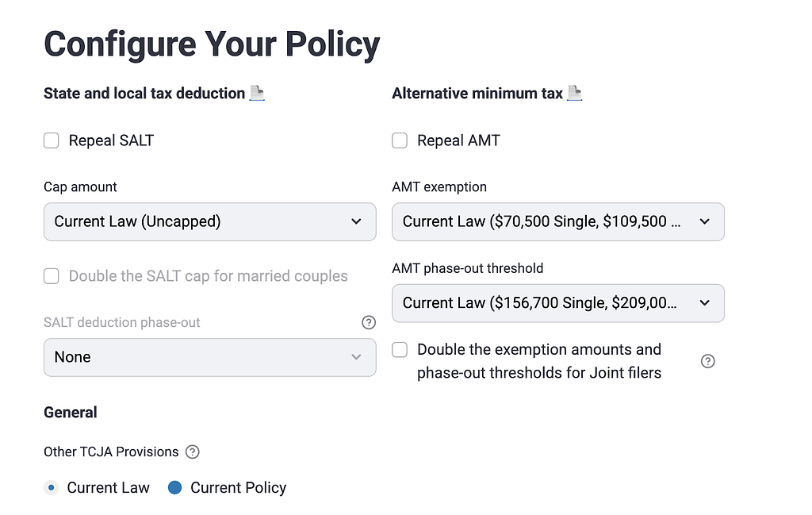
Task: Click the Current Policy label text
Action: pos(238,487)
